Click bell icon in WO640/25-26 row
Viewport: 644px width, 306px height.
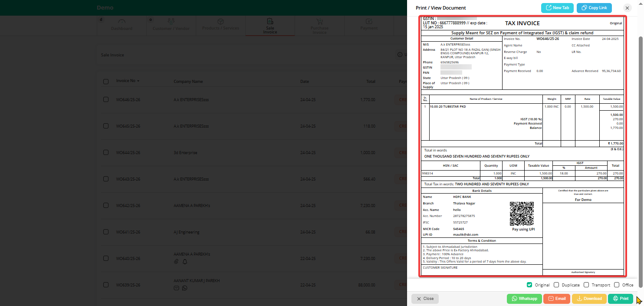(185, 262)
